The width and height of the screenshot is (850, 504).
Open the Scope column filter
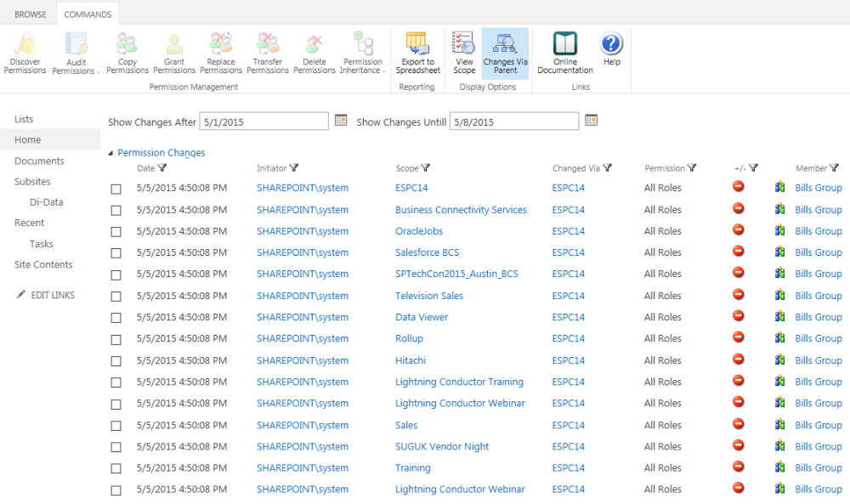tap(426, 168)
